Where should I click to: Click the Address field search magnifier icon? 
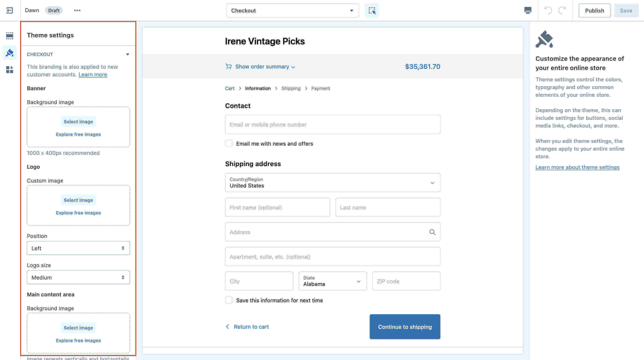[432, 232]
